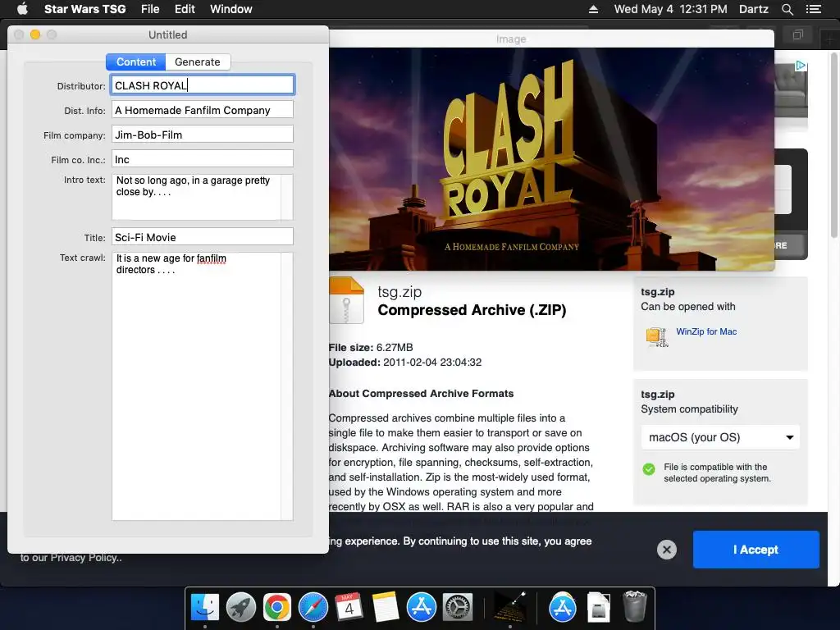Switch to the Generate tab
This screenshot has width=840, height=630.
tap(198, 62)
